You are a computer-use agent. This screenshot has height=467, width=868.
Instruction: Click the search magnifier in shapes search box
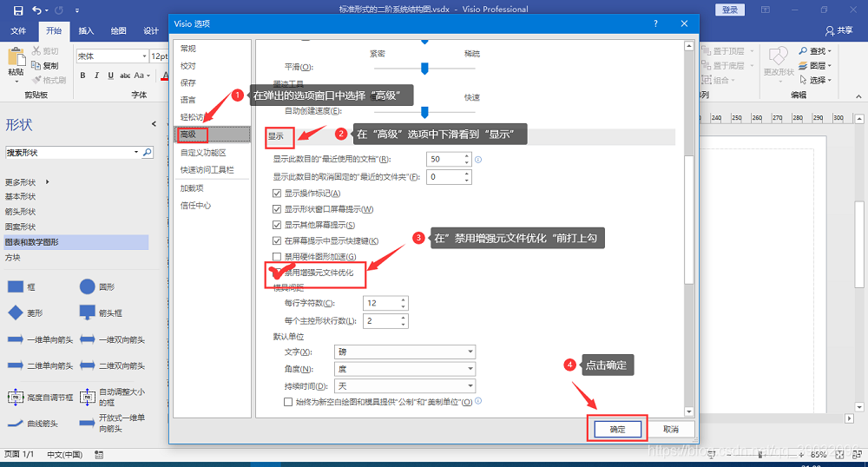click(148, 152)
